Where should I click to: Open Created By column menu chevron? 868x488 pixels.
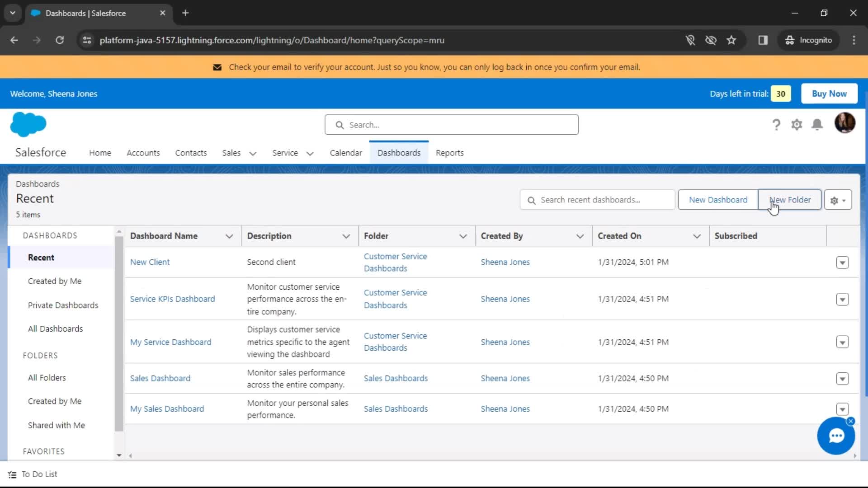(580, 236)
